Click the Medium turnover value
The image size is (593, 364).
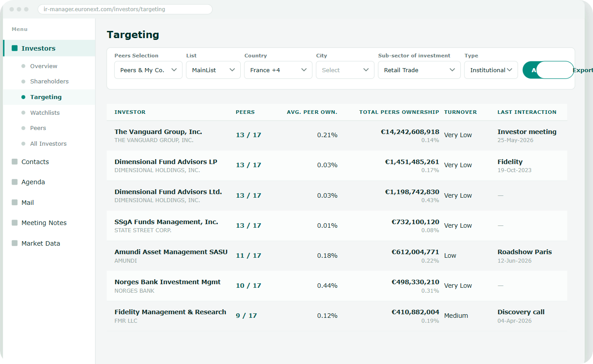pos(456,316)
